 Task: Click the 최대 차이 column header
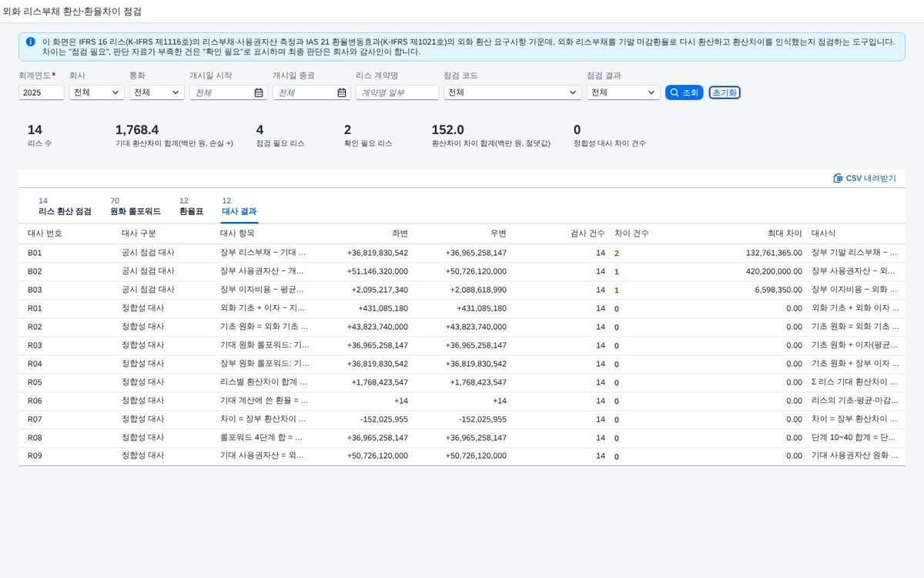click(x=785, y=234)
